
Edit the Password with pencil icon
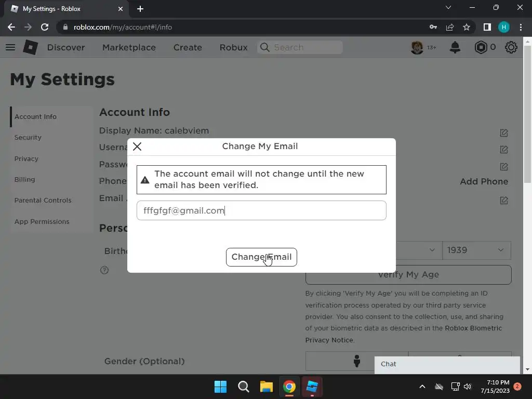(504, 166)
